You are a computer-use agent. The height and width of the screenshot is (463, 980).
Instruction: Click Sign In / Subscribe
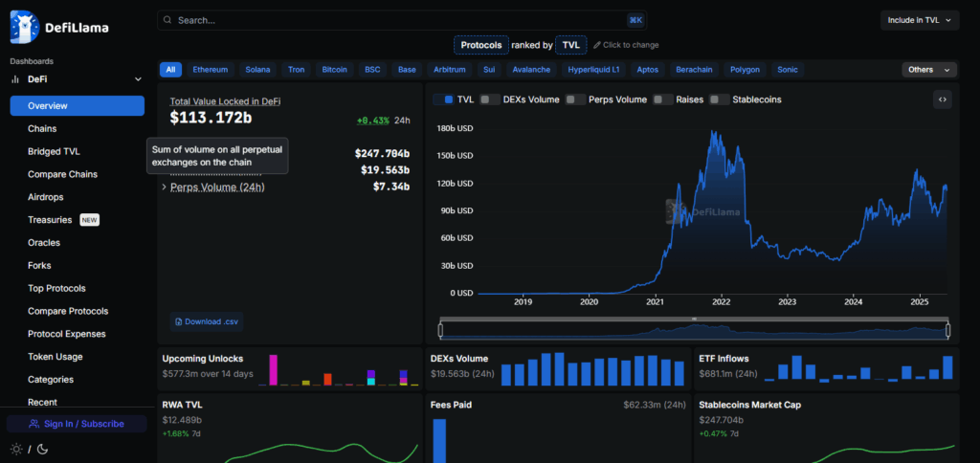pyautogui.click(x=77, y=423)
